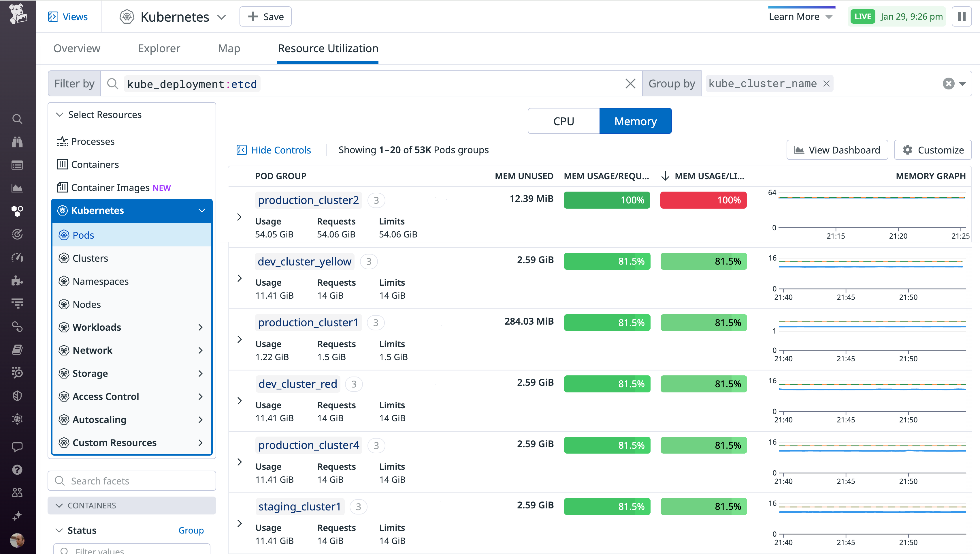Open Watchdog via the binoculars sidebar icon
This screenshot has width=980, height=554.
point(17,142)
